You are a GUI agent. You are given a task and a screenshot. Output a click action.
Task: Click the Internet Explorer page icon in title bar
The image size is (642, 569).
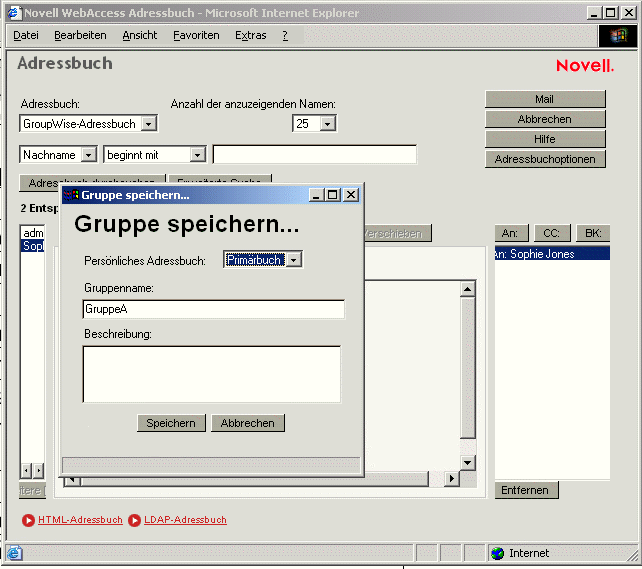14,13
